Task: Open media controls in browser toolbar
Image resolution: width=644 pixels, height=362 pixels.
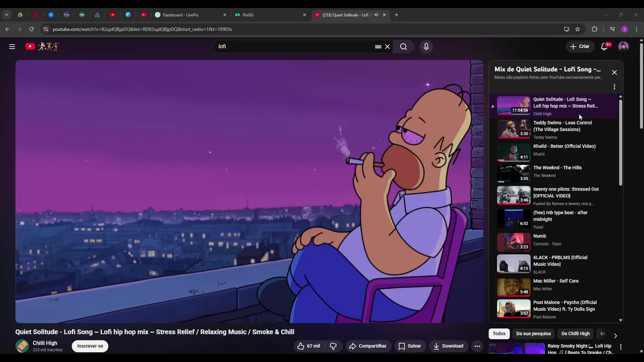Action: (612, 29)
